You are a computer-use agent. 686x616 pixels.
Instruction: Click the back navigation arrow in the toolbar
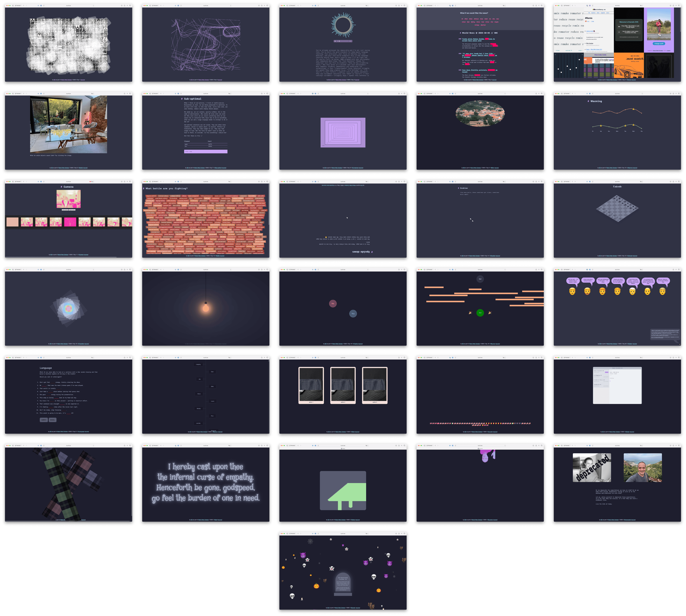coord(435,6)
